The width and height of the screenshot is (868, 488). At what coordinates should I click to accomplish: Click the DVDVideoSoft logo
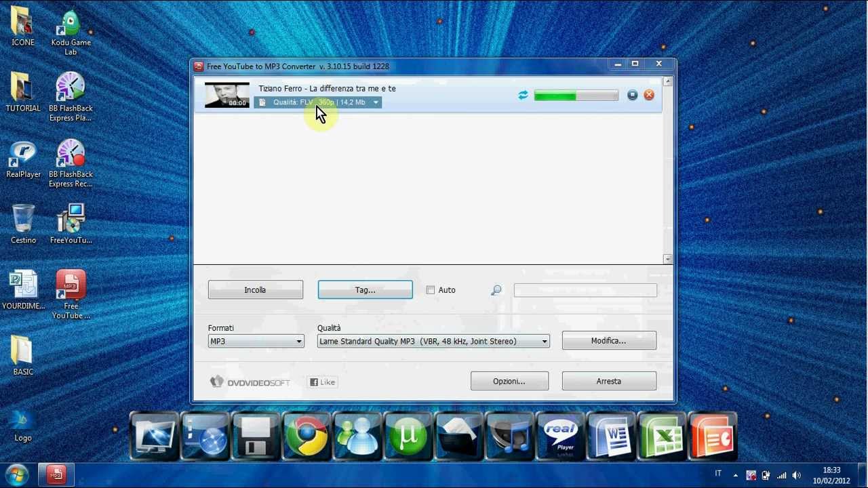[x=250, y=382]
